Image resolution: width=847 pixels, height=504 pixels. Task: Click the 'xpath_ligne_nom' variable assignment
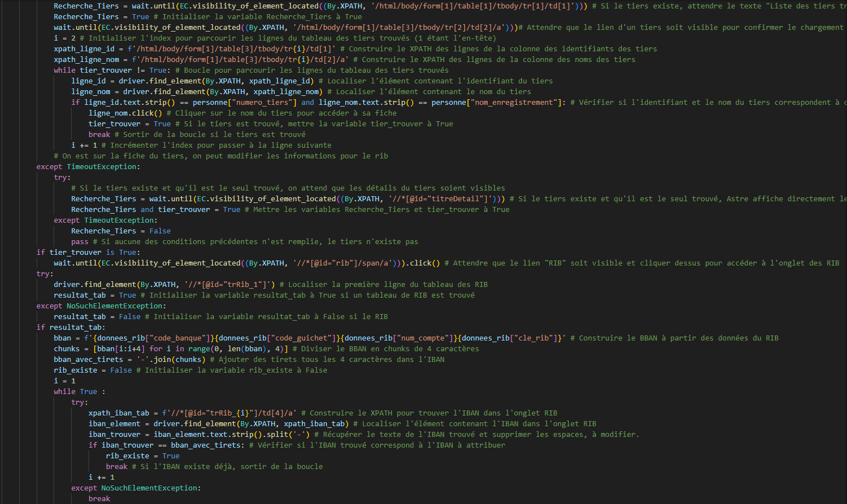point(87,59)
